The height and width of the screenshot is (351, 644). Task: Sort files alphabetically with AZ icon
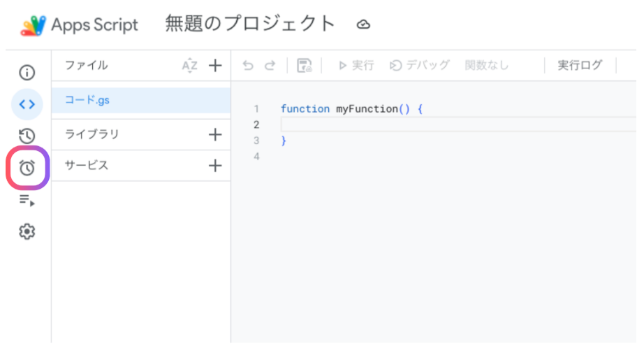(x=189, y=66)
